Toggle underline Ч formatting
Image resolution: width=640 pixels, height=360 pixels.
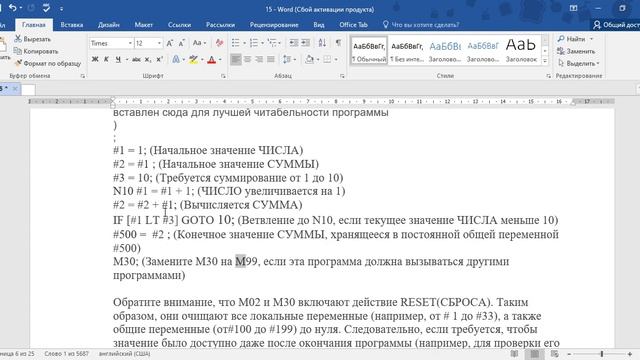coord(118,60)
